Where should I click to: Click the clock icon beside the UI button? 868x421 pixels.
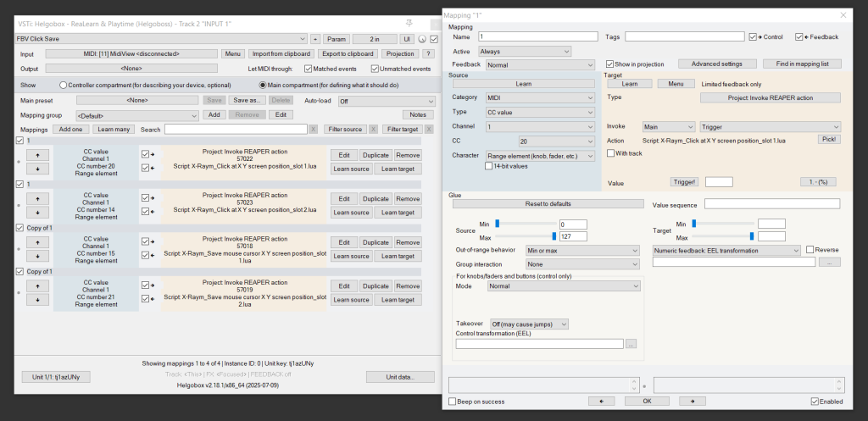tap(422, 39)
